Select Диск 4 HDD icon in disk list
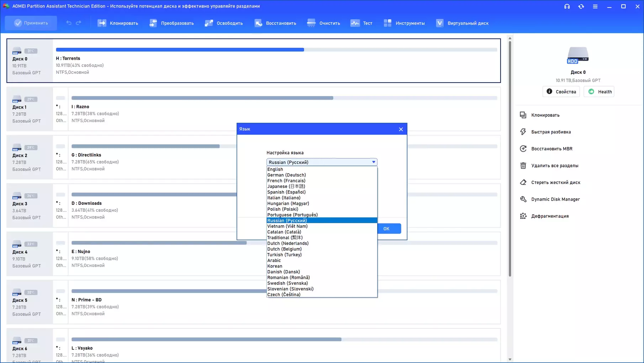The image size is (644, 363). coord(17,244)
